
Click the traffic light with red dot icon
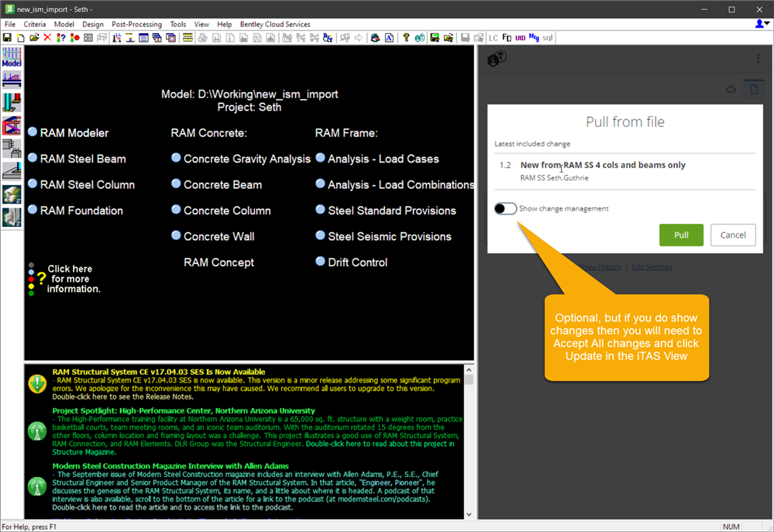pyautogui.click(x=74, y=37)
